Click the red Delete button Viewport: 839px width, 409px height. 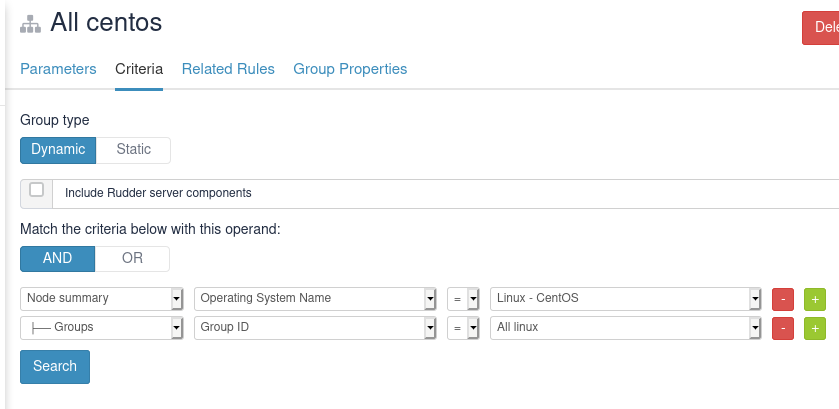pyautogui.click(x=821, y=28)
